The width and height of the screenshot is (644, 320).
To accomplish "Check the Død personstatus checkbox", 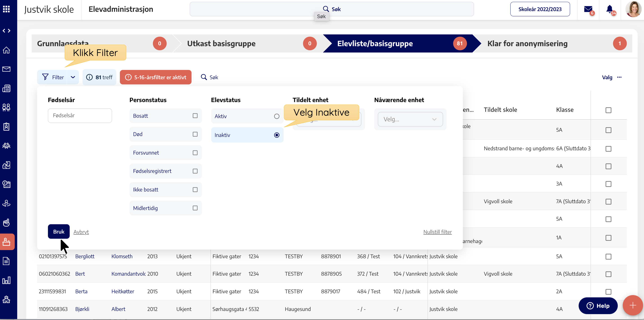I will (x=195, y=134).
